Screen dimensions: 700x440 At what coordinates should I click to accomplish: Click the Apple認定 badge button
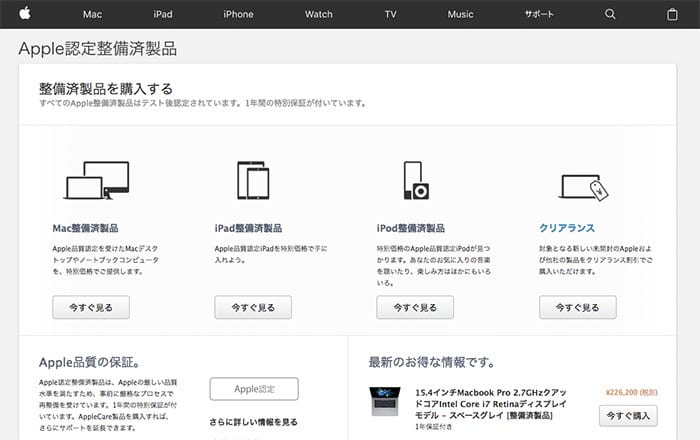click(x=254, y=389)
